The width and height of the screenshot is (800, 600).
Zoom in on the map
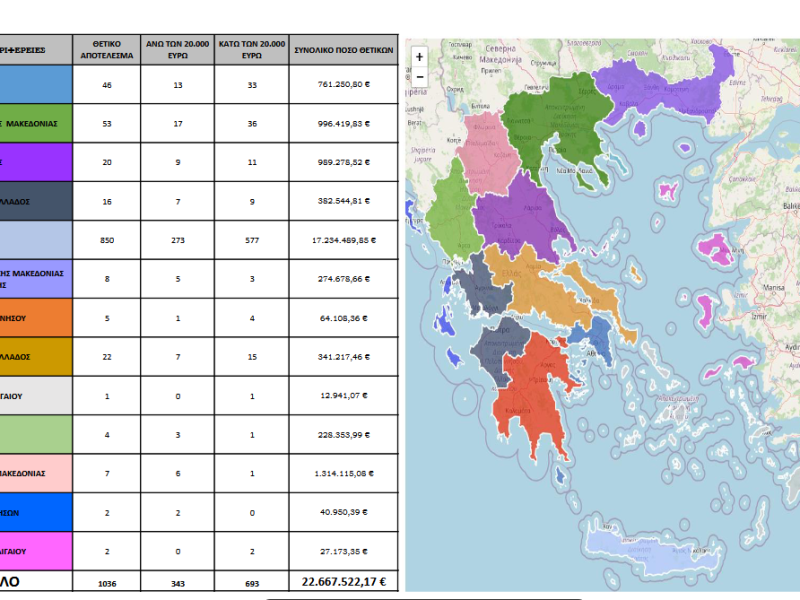[x=420, y=57]
